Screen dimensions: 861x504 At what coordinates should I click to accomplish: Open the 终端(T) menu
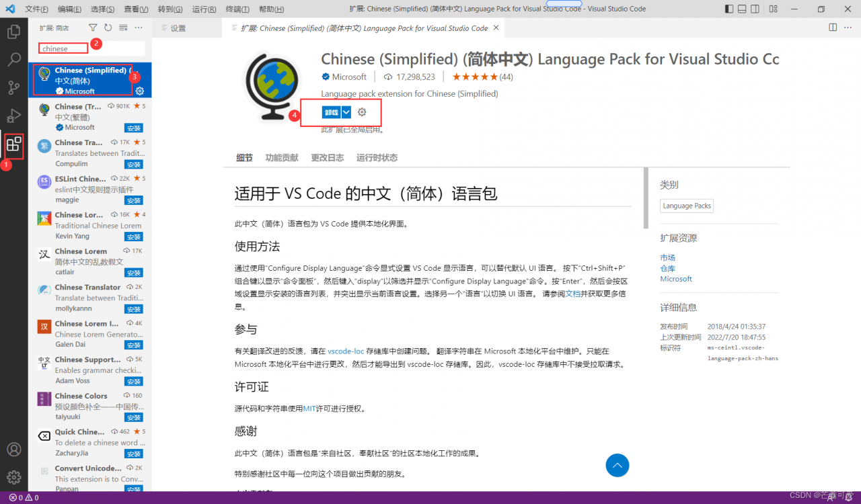click(237, 9)
